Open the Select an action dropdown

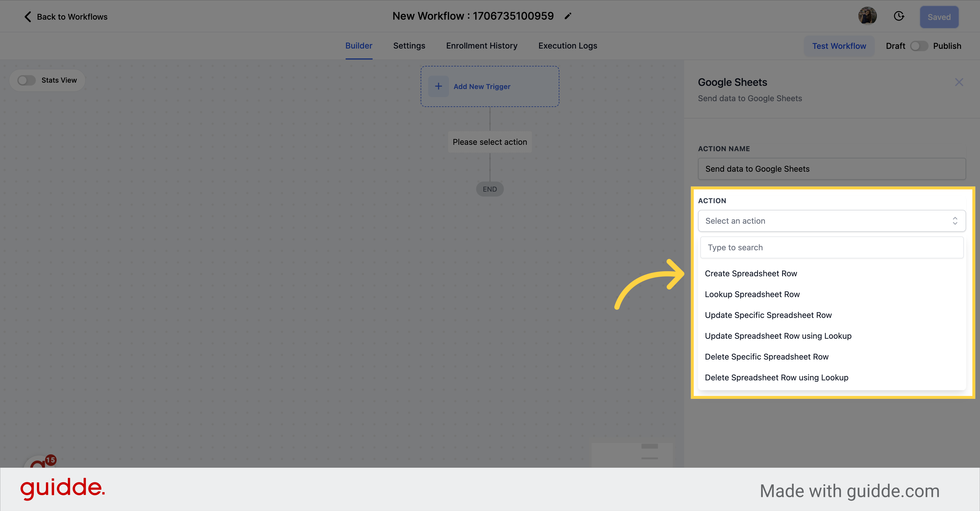click(831, 221)
